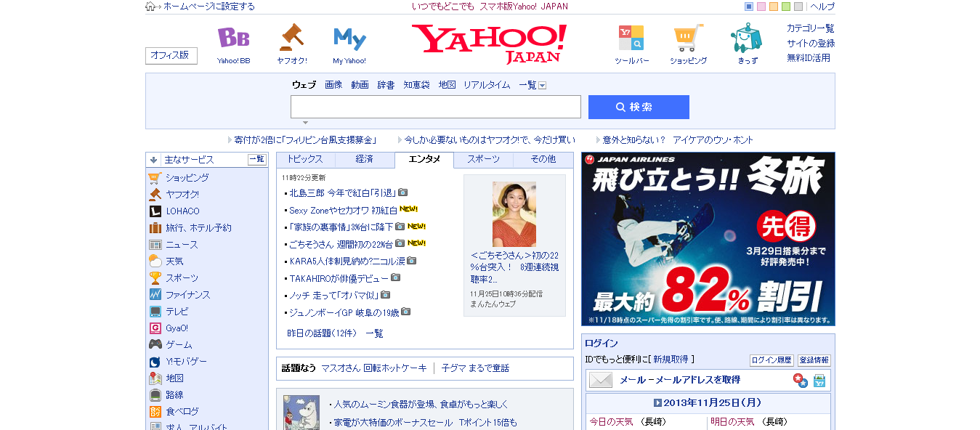Open LOHACO in the sidebar
This screenshot has height=430, width=980.
point(182,211)
